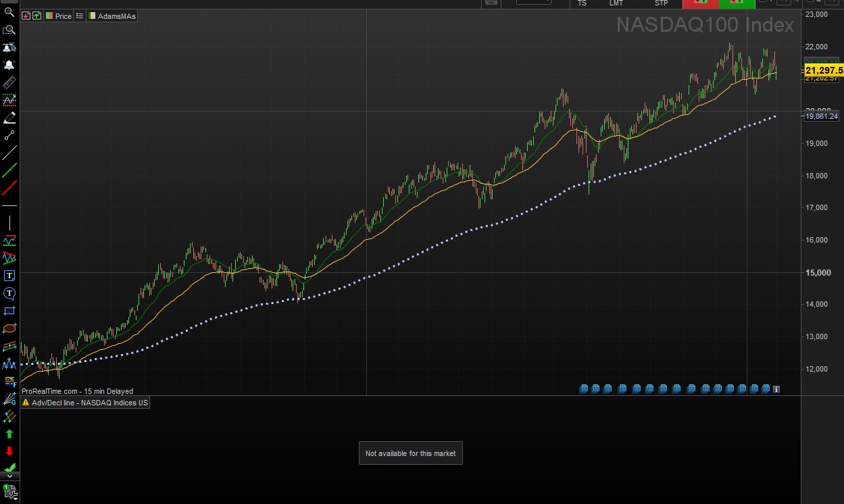844x504 pixels.
Task: Click the ProRealTime.com 15 min Delayed text
Action: click(x=77, y=391)
